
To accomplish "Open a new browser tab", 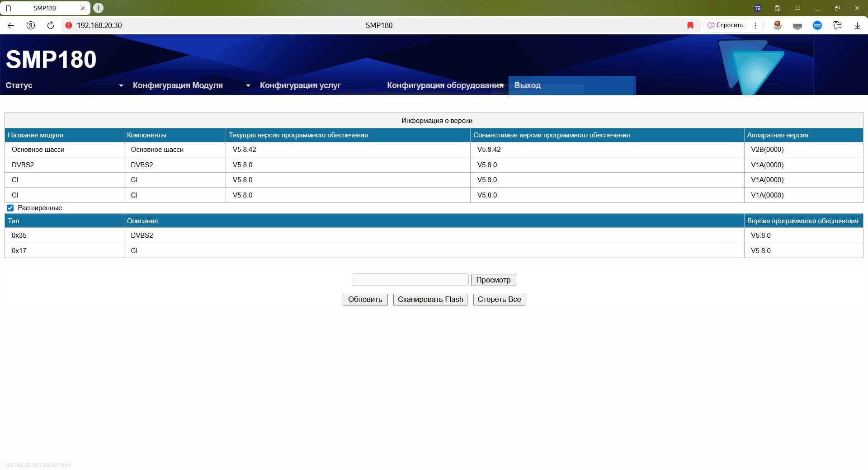I will pyautogui.click(x=98, y=8).
